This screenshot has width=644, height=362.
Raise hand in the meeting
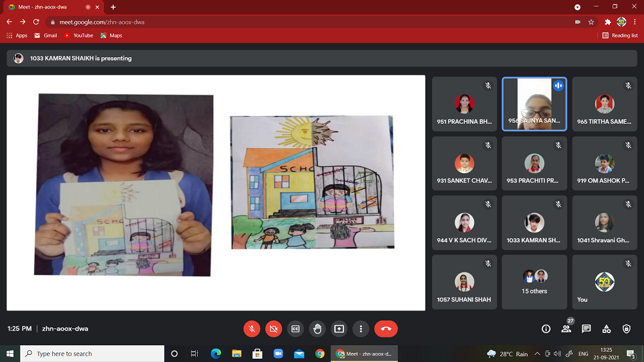[317, 329]
